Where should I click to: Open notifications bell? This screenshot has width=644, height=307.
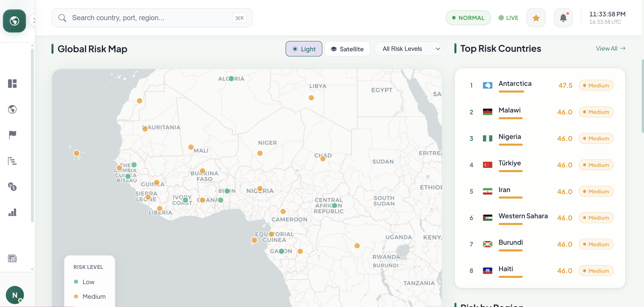click(x=563, y=18)
